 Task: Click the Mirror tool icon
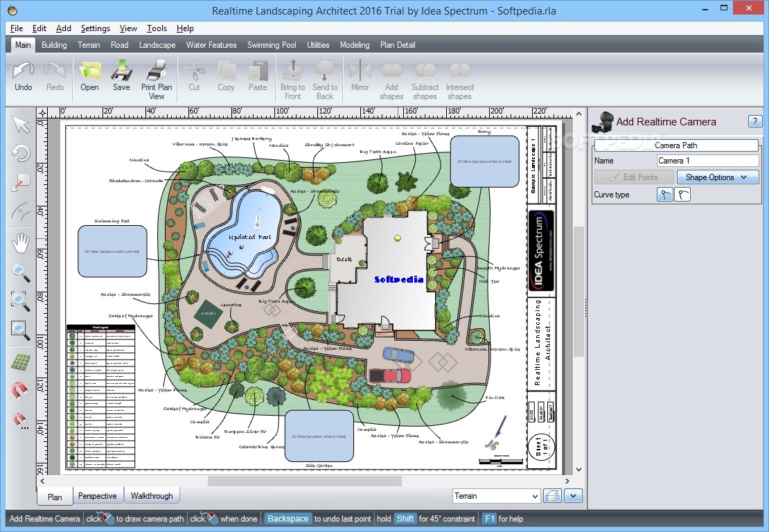pos(360,71)
